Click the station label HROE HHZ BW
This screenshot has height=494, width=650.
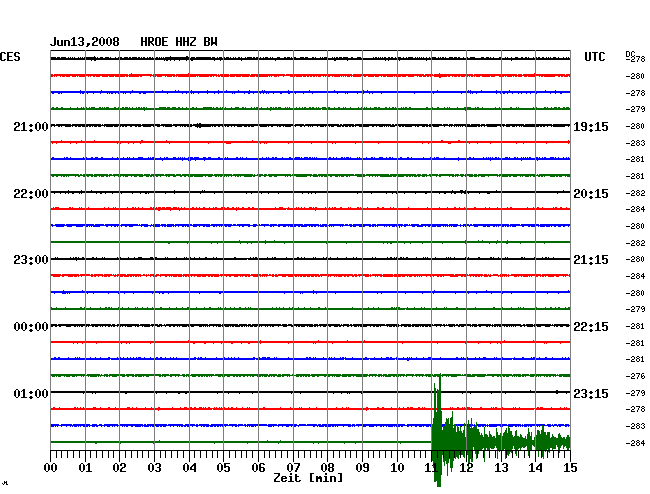(179, 42)
